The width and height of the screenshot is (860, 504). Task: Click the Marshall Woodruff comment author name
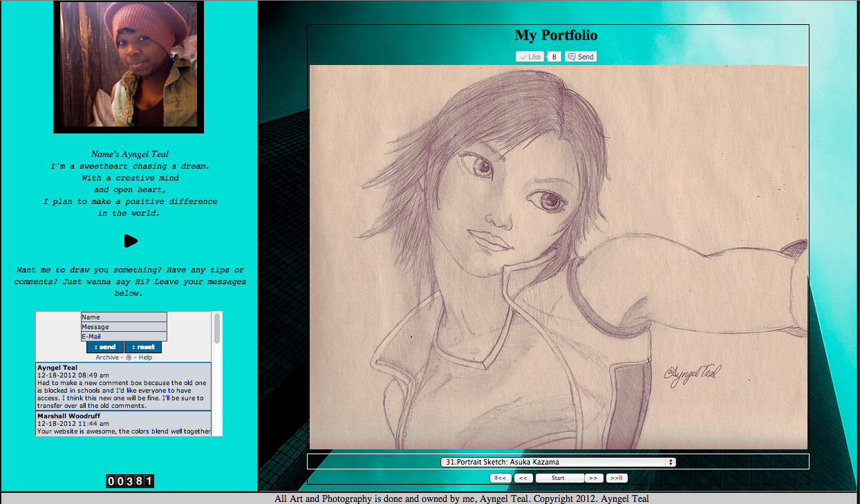(x=70, y=416)
